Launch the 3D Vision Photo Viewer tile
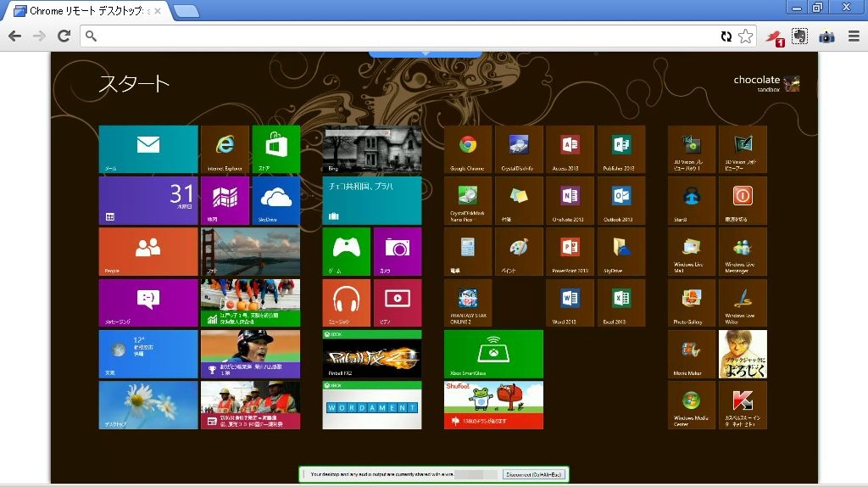868x487 pixels. pyautogui.click(x=743, y=149)
